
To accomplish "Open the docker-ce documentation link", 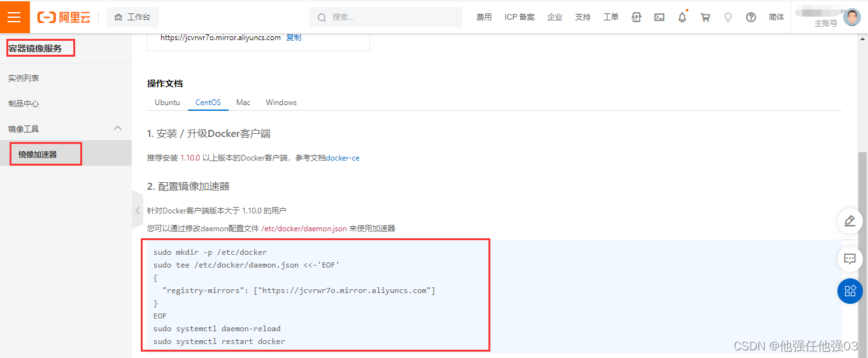I will pyautogui.click(x=343, y=158).
